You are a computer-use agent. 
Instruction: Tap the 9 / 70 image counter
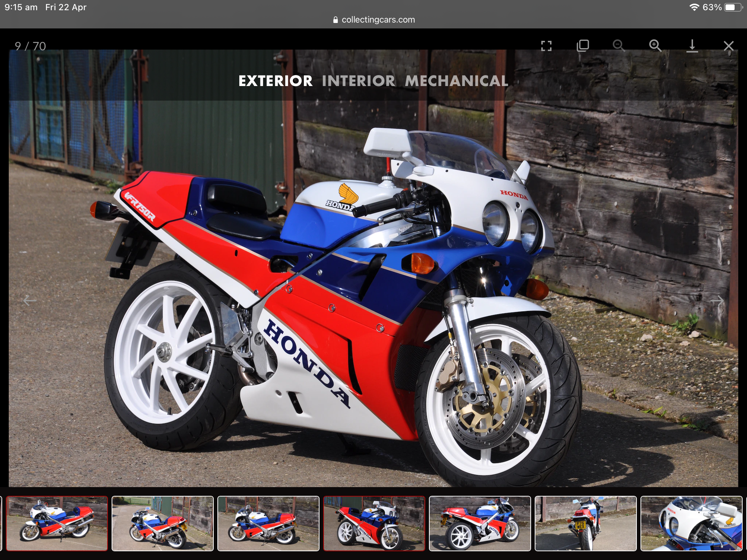(x=30, y=46)
